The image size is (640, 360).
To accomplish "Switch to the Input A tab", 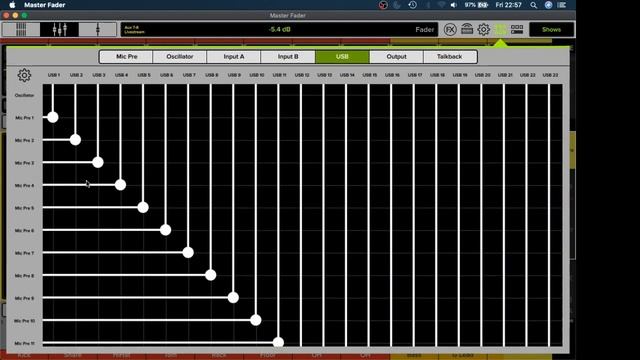I will pos(234,57).
